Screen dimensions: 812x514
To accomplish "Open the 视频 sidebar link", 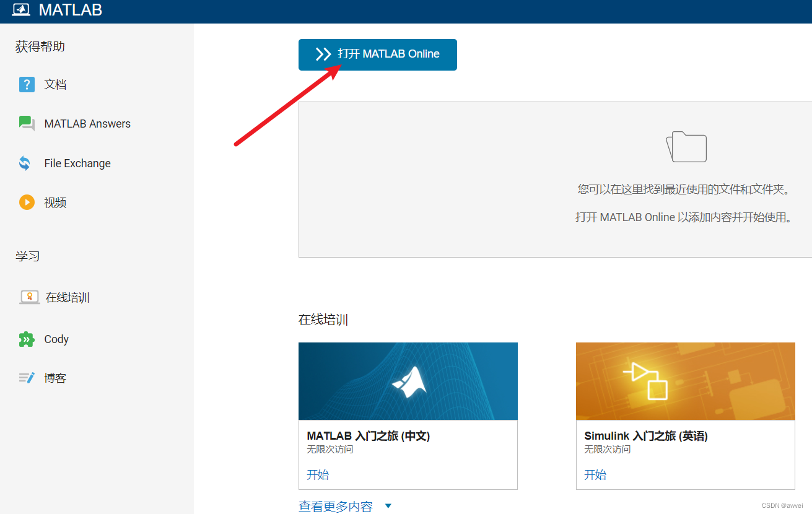I will pos(55,203).
